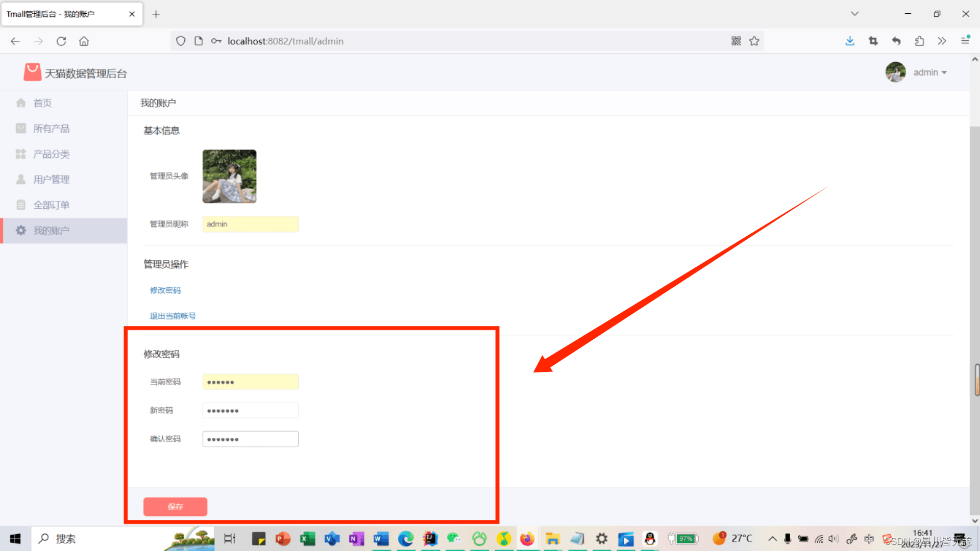The height and width of the screenshot is (551, 980).
Task: Click the admin avatar in header
Action: [x=895, y=72]
